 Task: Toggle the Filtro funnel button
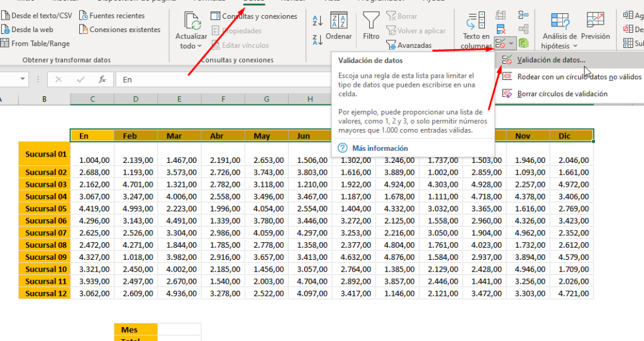point(371,25)
